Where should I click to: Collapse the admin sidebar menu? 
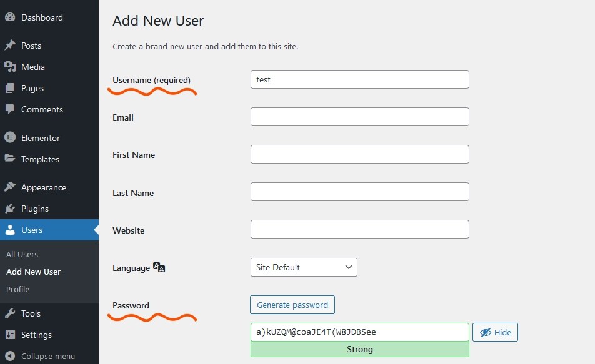click(x=12, y=356)
